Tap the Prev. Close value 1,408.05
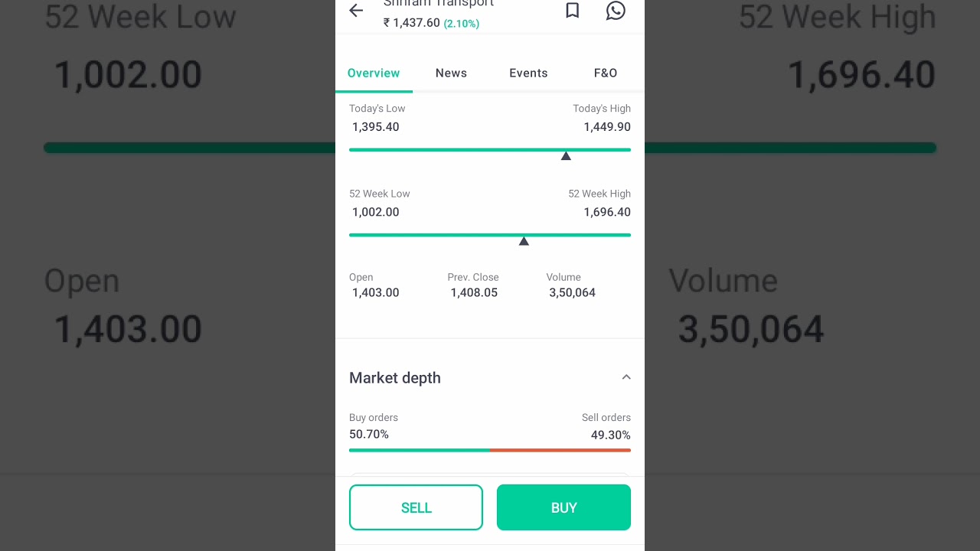 [474, 292]
